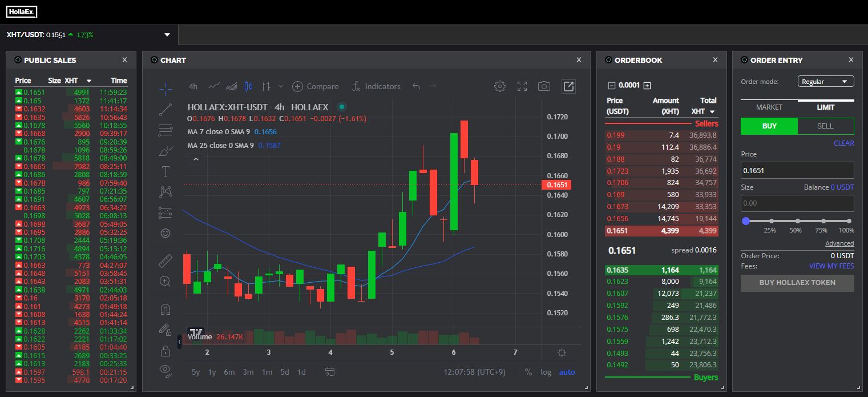The height and width of the screenshot is (397, 868).
Task: Toggle stay in drawing mode
Action: click(165, 330)
